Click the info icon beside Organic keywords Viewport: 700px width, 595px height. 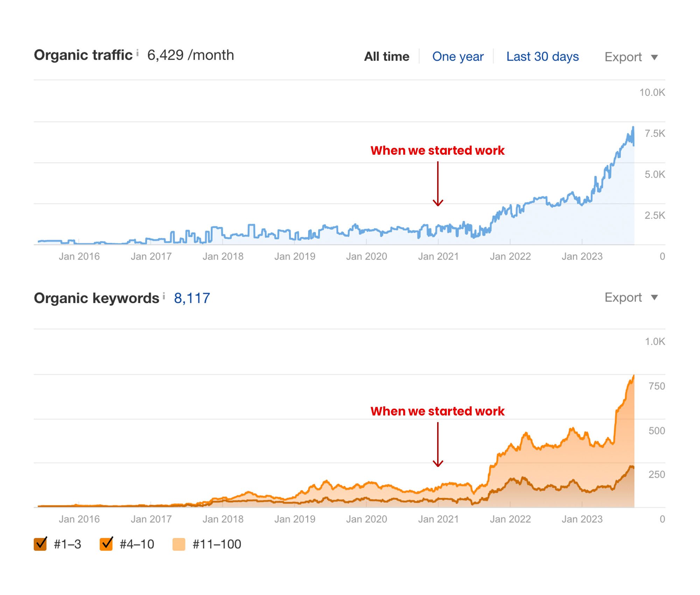[164, 296]
